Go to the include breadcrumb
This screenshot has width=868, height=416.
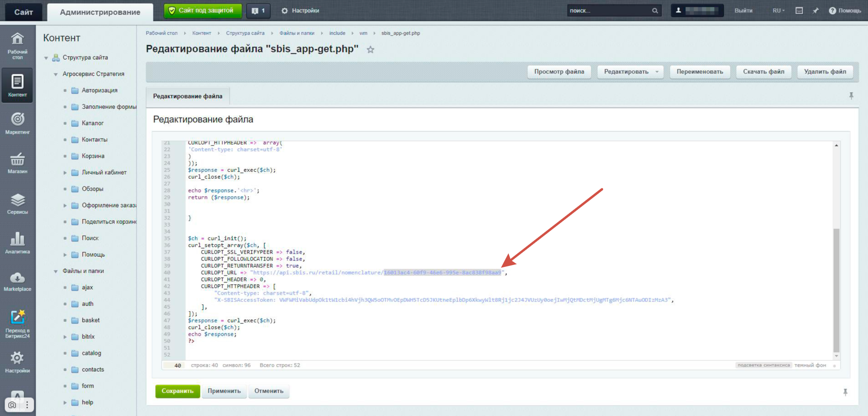click(337, 33)
